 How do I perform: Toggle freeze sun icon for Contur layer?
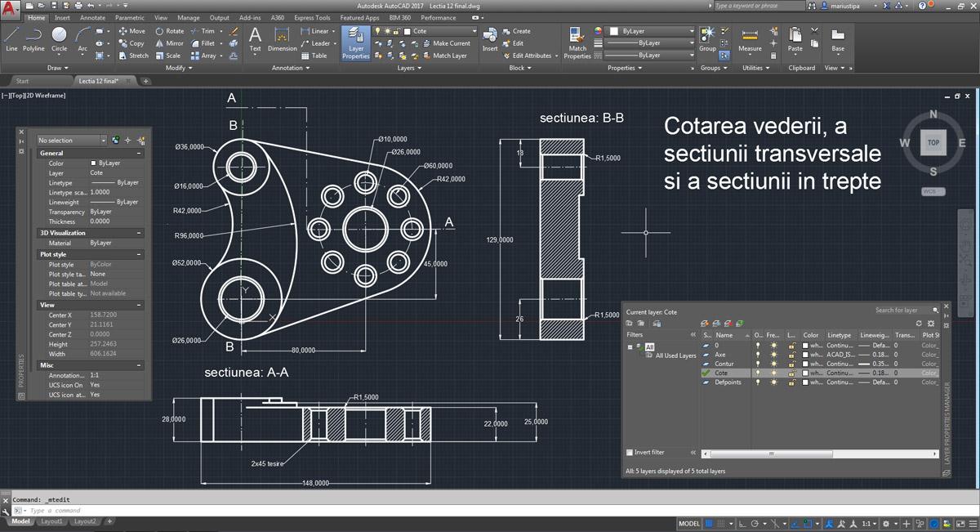point(774,364)
